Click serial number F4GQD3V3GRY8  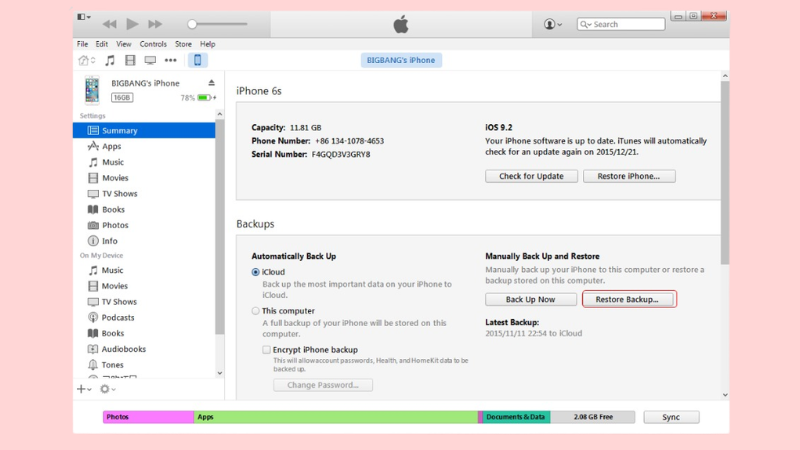click(341, 154)
